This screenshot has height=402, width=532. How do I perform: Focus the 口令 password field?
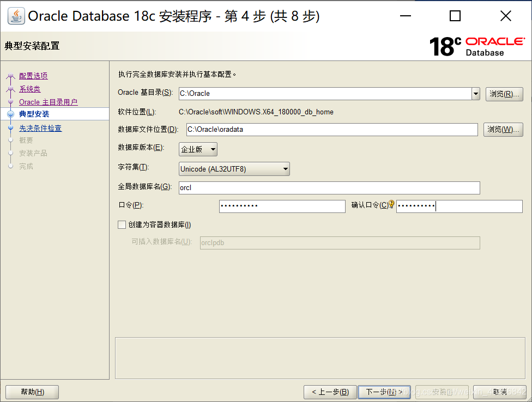(x=282, y=206)
